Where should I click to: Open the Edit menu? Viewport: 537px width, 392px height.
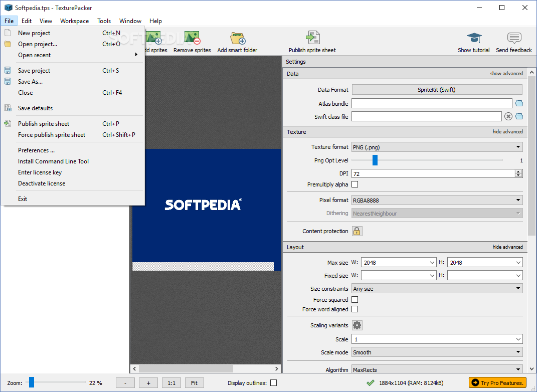click(27, 21)
